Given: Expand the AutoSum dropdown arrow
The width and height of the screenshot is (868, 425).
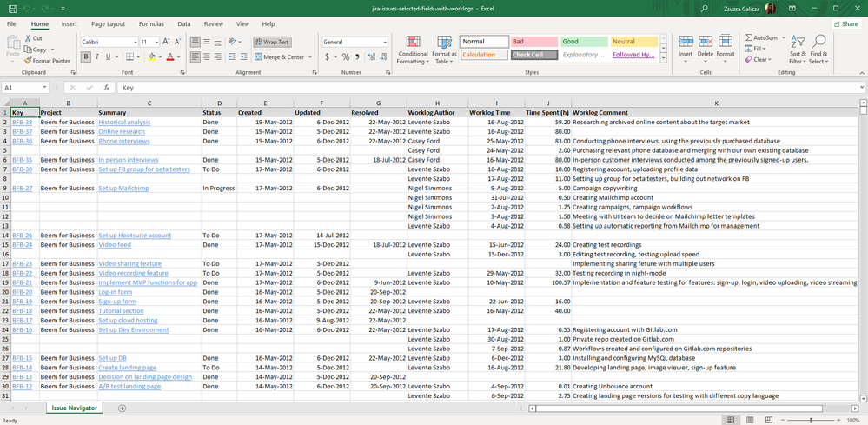Looking at the screenshot, I should click(x=783, y=38).
